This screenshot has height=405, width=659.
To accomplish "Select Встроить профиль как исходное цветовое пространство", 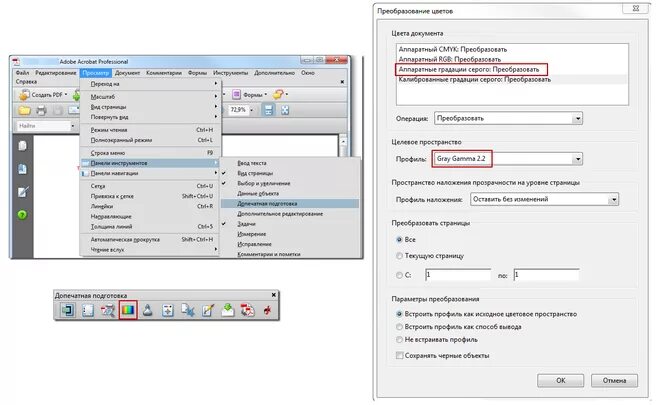I will [x=399, y=314].
